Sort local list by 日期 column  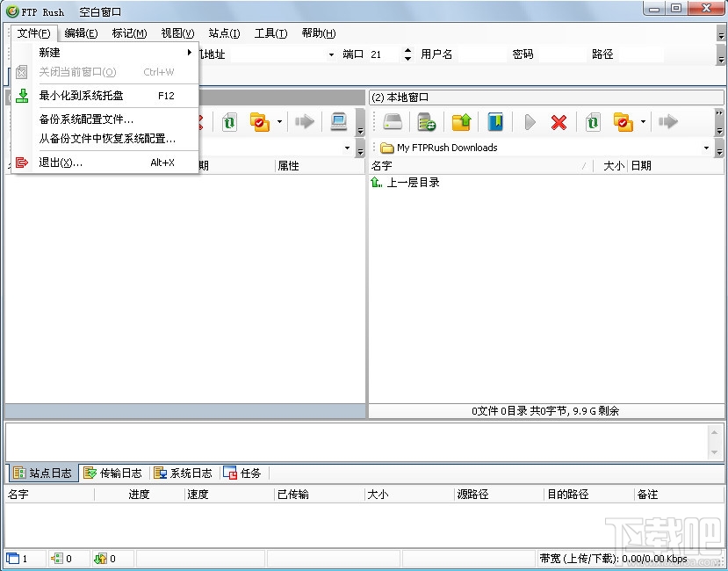point(675,166)
